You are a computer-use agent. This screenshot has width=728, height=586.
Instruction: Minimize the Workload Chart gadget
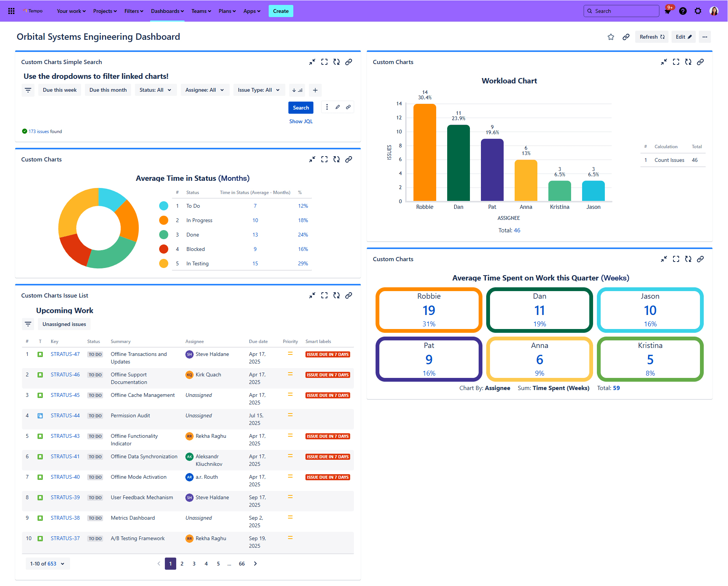664,62
